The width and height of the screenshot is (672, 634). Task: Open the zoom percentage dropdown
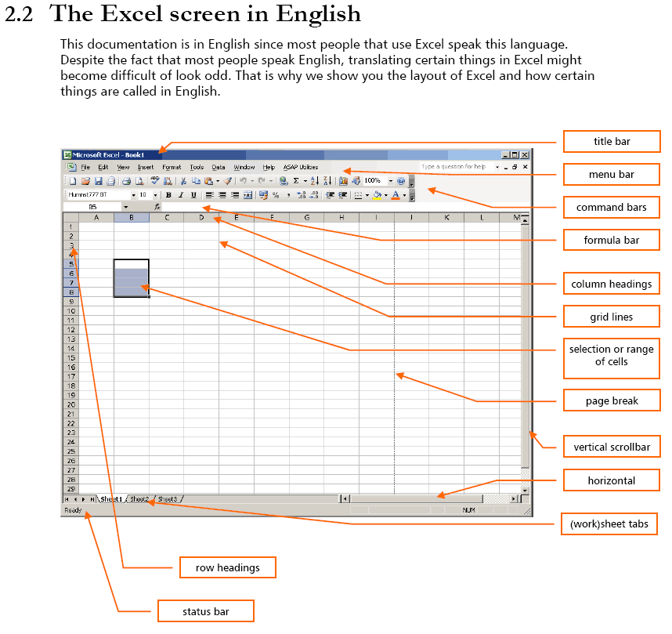click(390, 181)
